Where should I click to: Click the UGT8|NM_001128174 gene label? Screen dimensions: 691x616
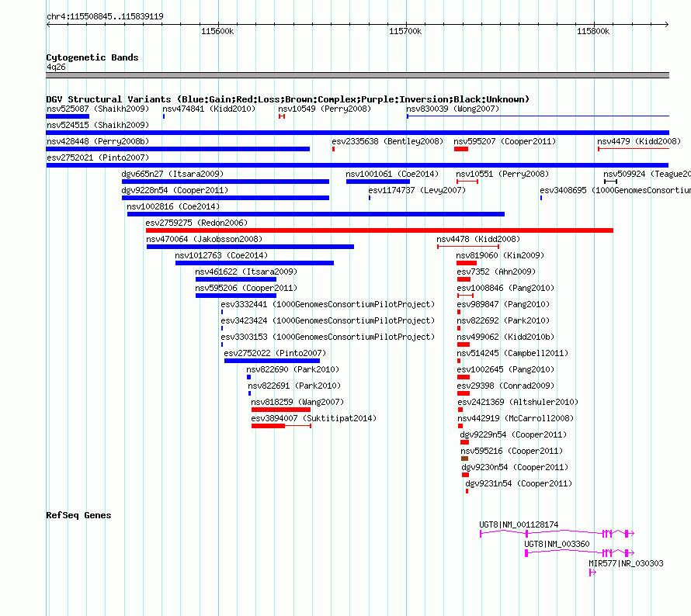(x=519, y=524)
